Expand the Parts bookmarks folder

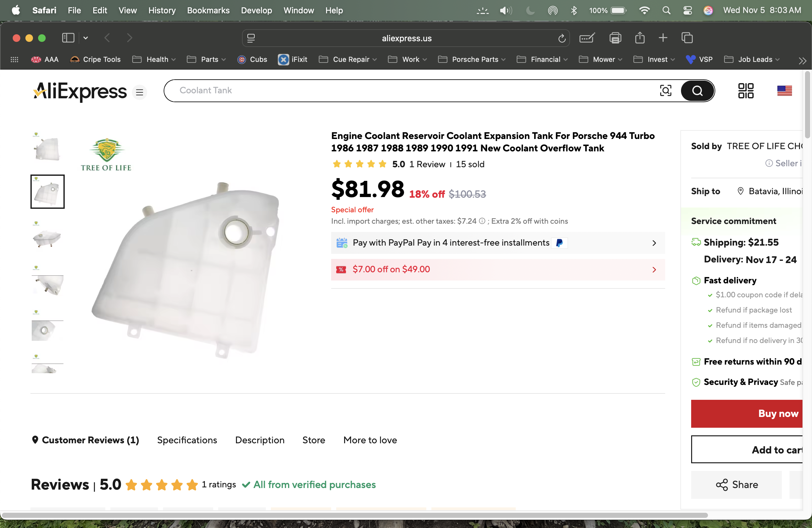(x=207, y=59)
